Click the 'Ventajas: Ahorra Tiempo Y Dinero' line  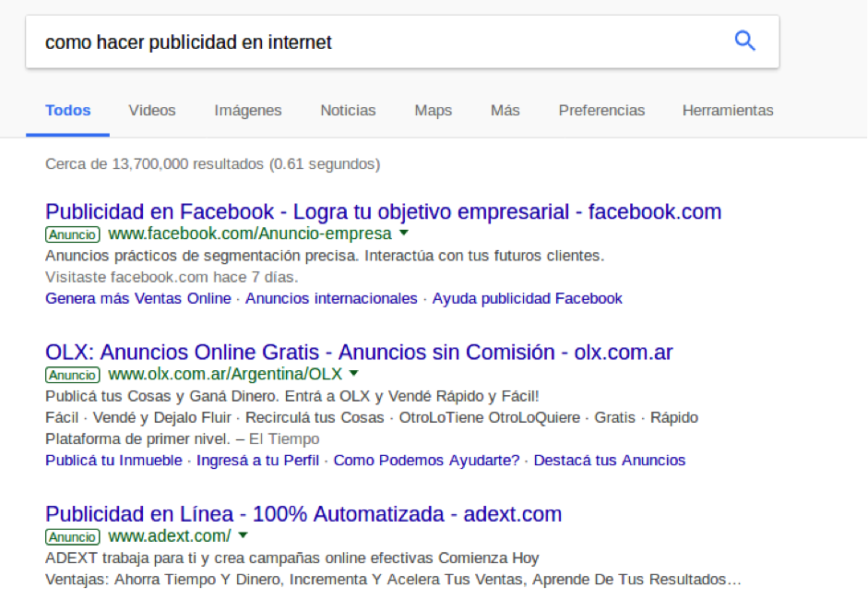coord(394,580)
